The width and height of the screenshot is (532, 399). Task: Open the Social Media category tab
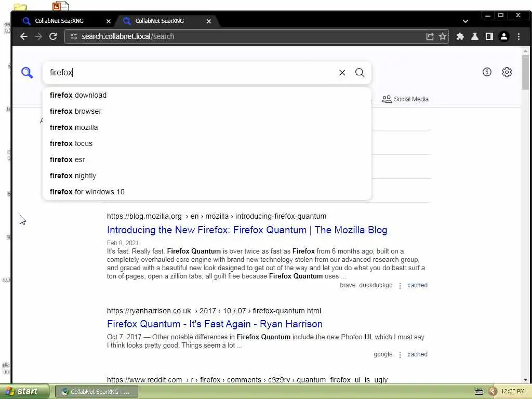coord(405,99)
